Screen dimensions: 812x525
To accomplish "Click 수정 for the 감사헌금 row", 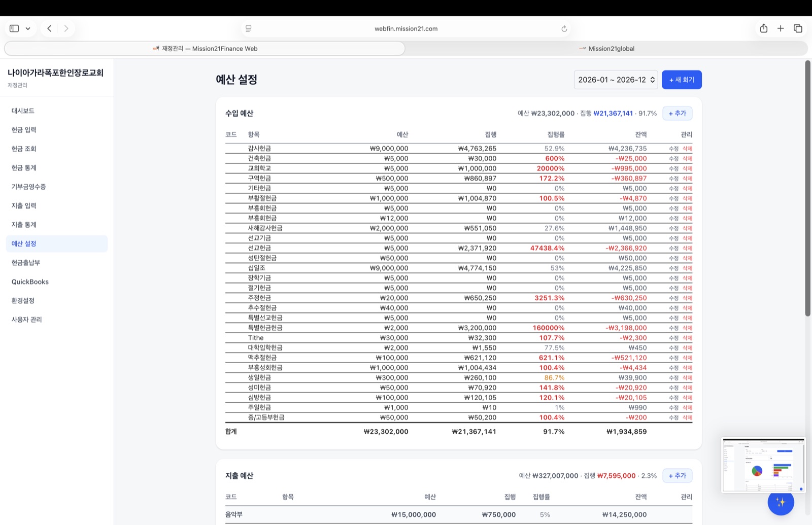I will click(673, 149).
